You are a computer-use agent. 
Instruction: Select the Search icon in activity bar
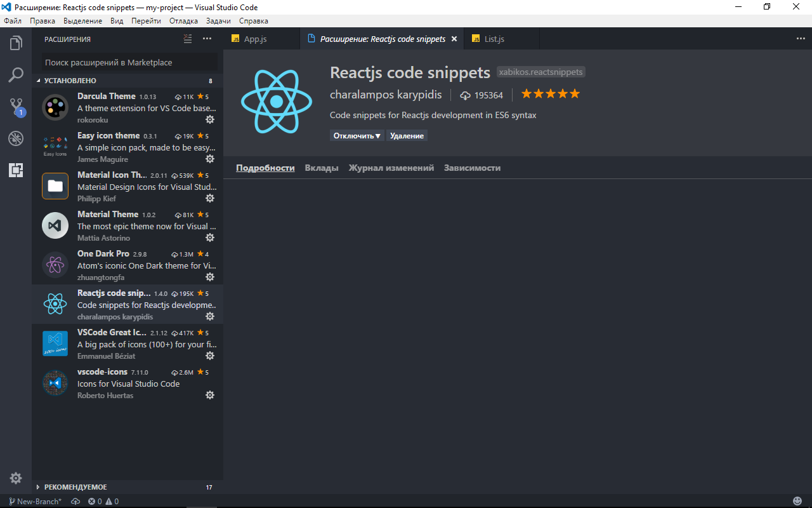coord(16,74)
